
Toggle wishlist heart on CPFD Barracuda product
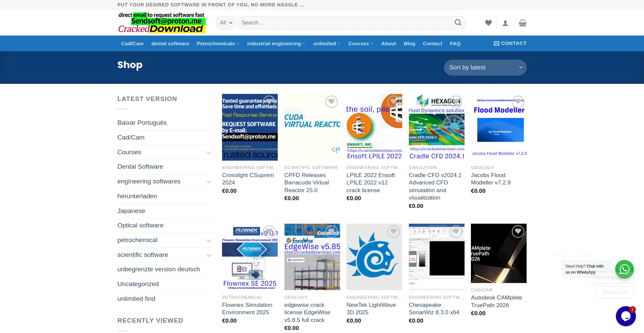point(331,102)
